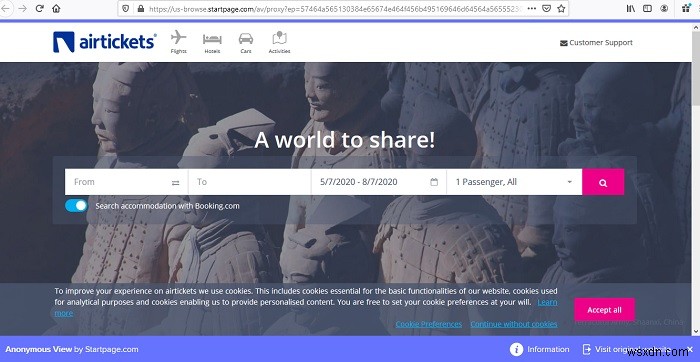Save page to Pocket icon

coord(546,8)
